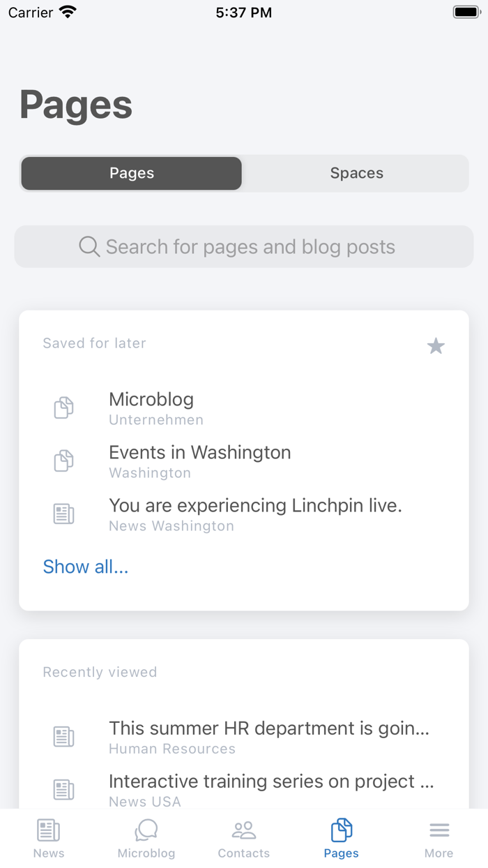
Task: Tap the page icon beside Events in Washington
Action: pyautogui.click(x=63, y=461)
